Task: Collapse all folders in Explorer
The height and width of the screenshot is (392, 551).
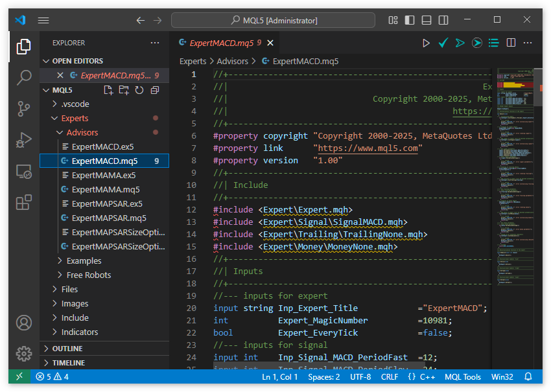Action: pos(155,90)
